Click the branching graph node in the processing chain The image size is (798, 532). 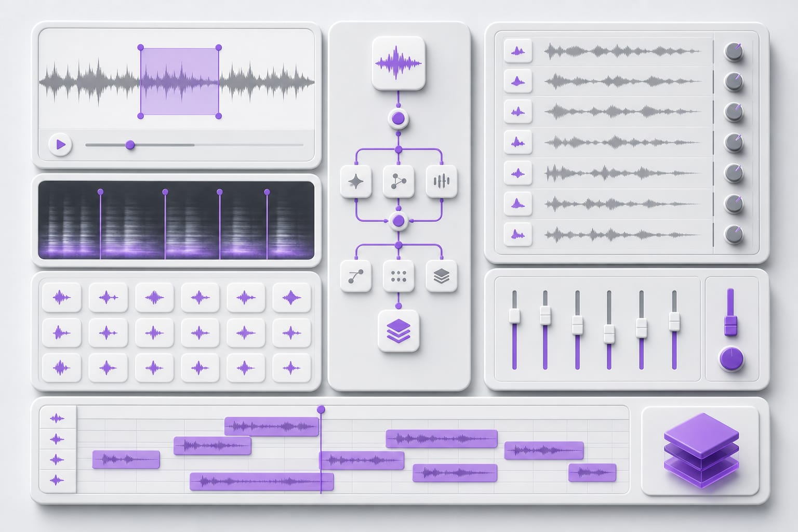398,181
